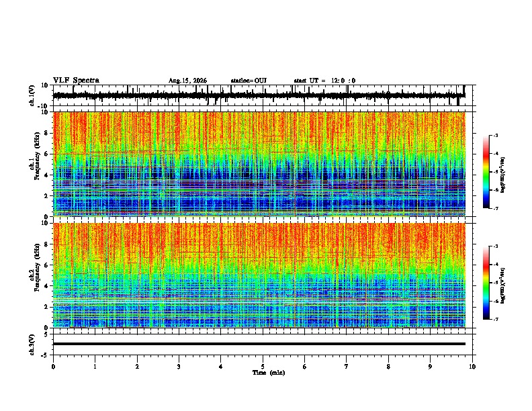Click the ch.1 spectrogram color bar
Viewport: 532px width, 411px height.
[x=486, y=172]
